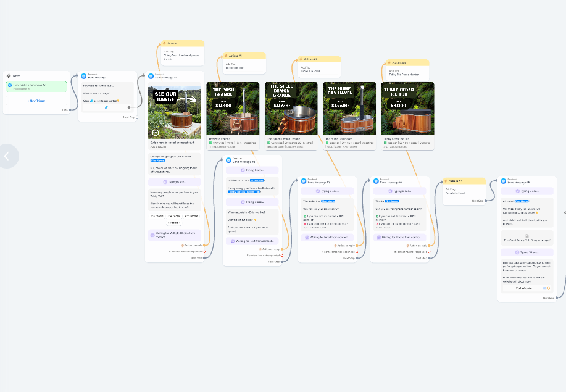Click the Messenger icon on the rightmost Send Message node
This screenshot has width=566, height=392.
point(503,181)
